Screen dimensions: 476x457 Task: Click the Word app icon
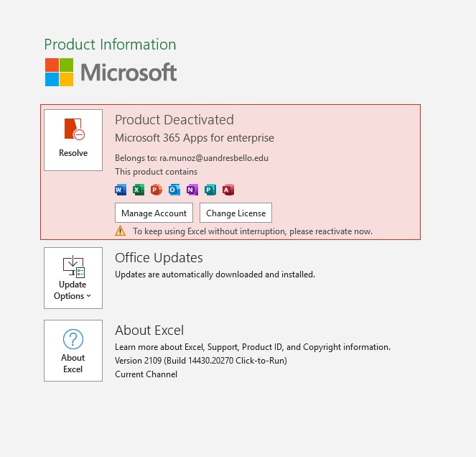pos(121,190)
